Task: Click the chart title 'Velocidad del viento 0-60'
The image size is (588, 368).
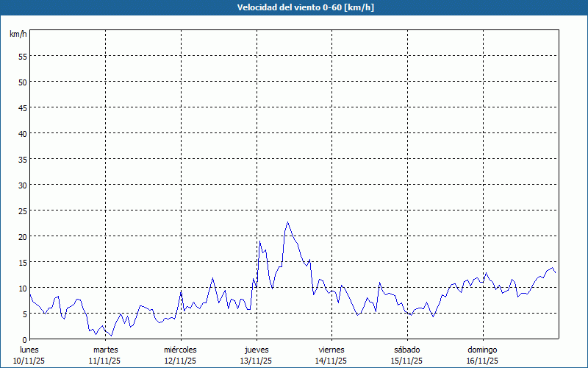Action: [294, 7]
